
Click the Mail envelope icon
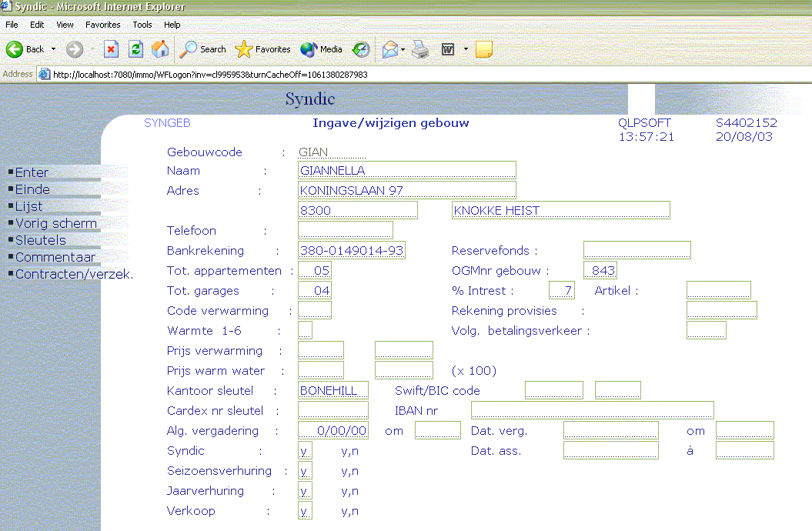click(x=390, y=49)
